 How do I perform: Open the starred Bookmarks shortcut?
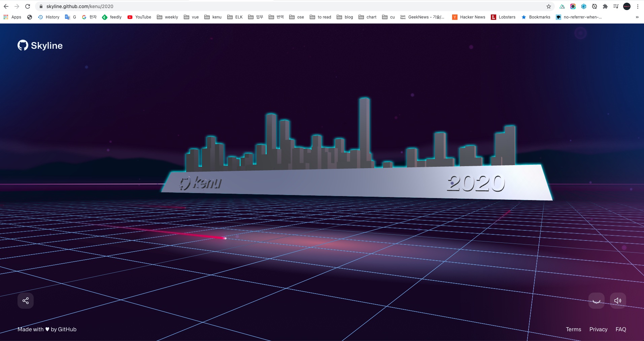coord(536,17)
